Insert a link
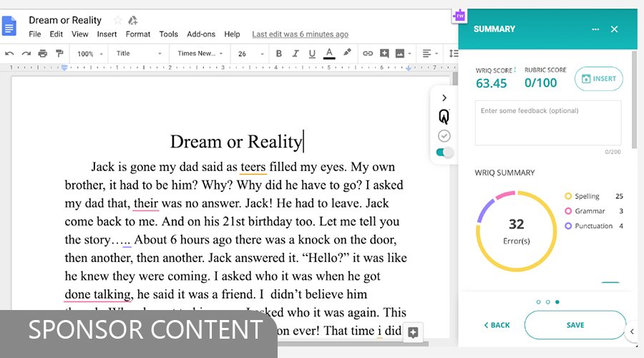This screenshot has height=358, width=644. pyautogui.click(x=368, y=54)
